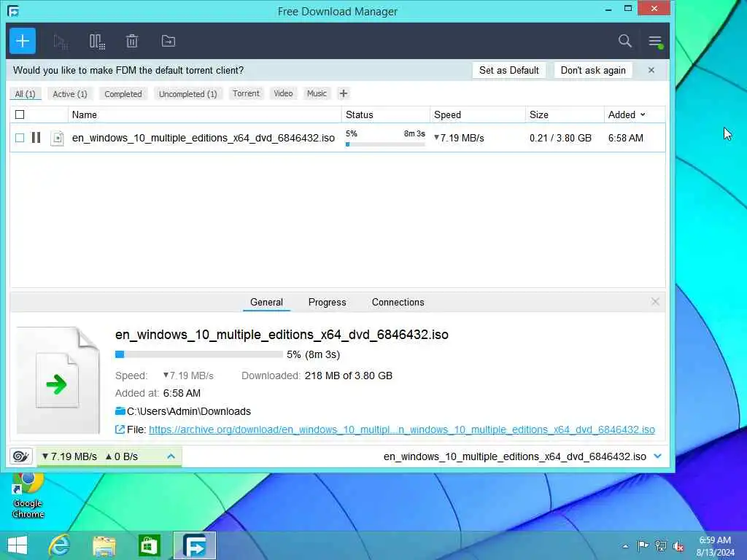This screenshot has width=747, height=560.
Task: Open Google Chrome desktop shortcut
Action: point(28,495)
